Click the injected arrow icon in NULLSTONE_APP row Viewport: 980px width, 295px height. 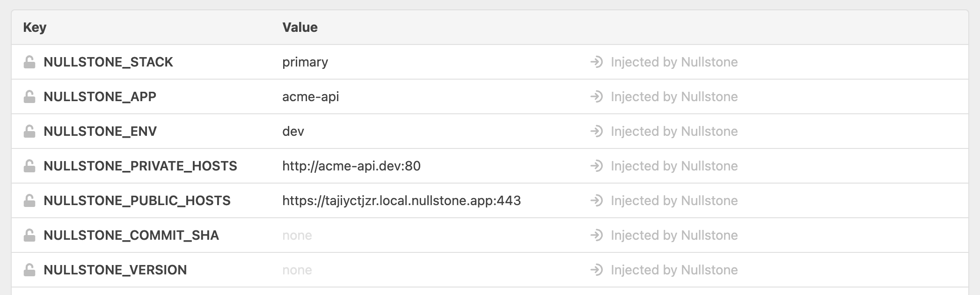(x=596, y=96)
